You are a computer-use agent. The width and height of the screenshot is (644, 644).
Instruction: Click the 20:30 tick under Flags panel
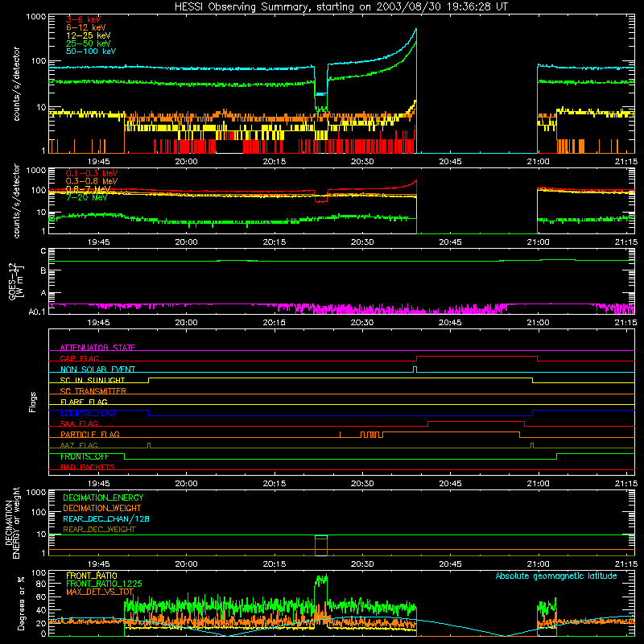click(x=362, y=484)
